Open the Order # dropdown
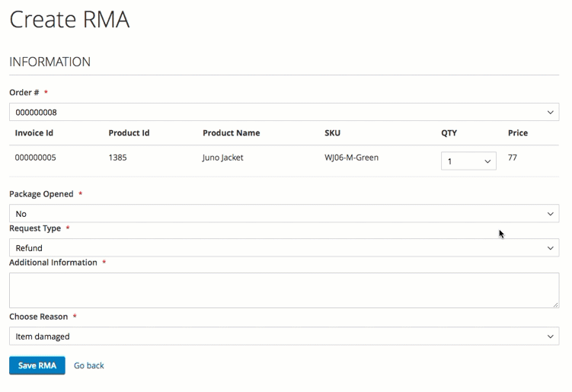Screen dimensions: 572x392 pos(283,112)
